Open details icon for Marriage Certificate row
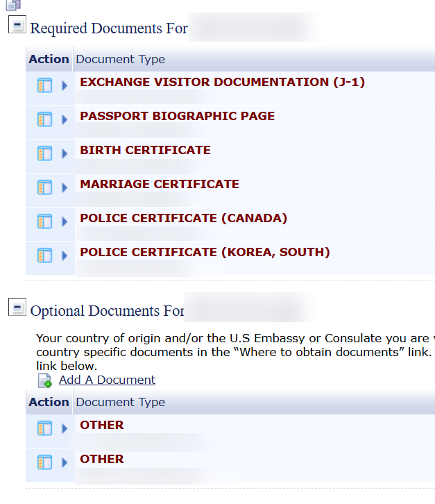Screen dimensions: 435x504 [x=44, y=187]
